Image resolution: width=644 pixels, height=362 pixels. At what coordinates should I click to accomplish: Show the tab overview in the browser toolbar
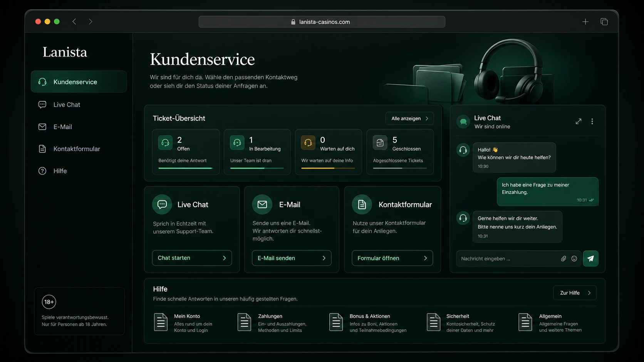(604, 22)
